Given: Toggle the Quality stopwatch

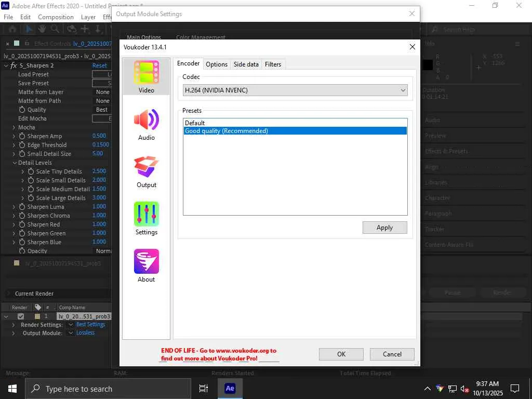Looking at the screenshot, I should [22, 110].
